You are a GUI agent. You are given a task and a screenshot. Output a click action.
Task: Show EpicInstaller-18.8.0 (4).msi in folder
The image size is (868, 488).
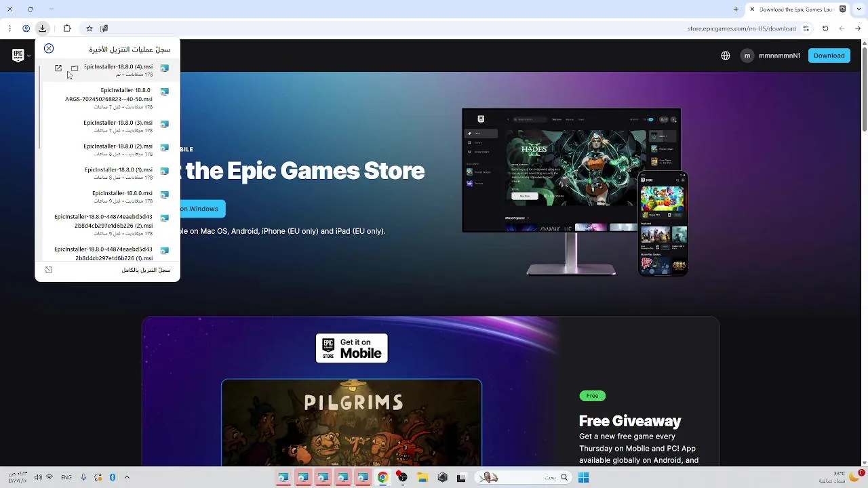coord(75,68)
